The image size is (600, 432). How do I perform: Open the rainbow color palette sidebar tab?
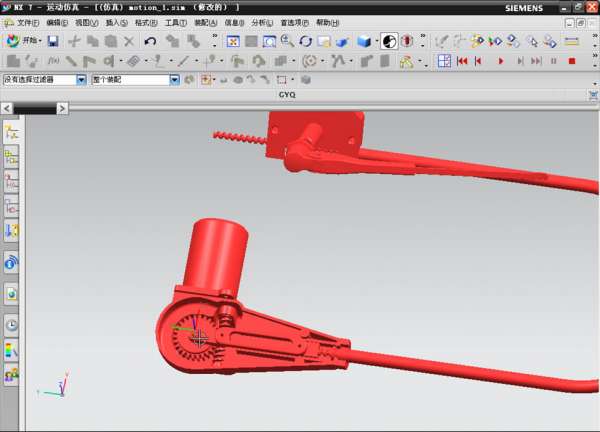tap(11, 350)
